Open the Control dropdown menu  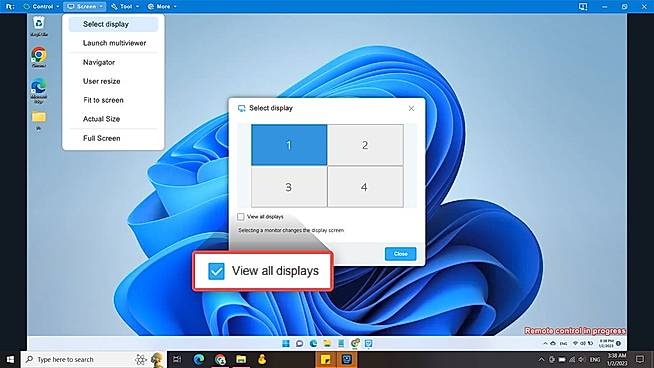41,7
